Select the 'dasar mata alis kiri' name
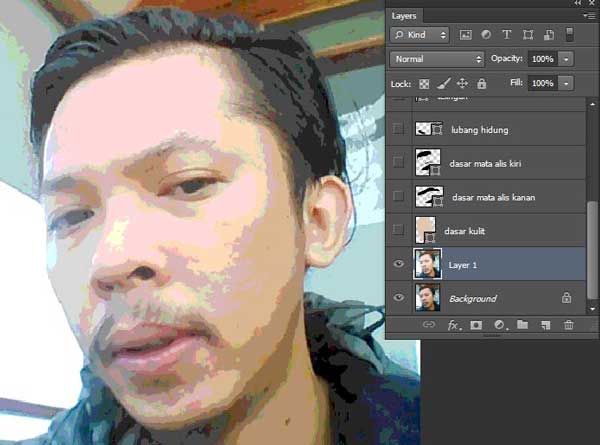 485,164
